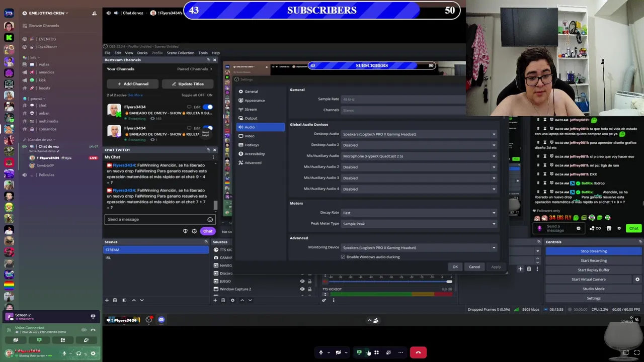Remove selected source trash icon

click(223, 300)
